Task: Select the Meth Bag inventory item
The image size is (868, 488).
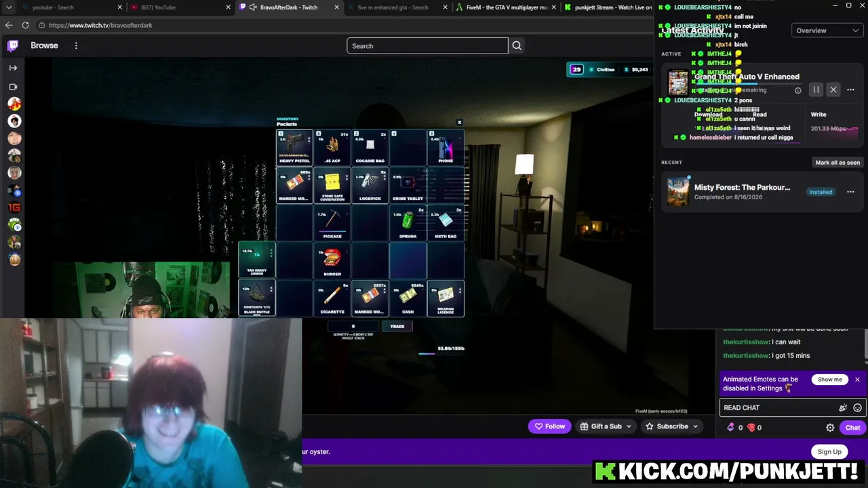Action: 446,223
